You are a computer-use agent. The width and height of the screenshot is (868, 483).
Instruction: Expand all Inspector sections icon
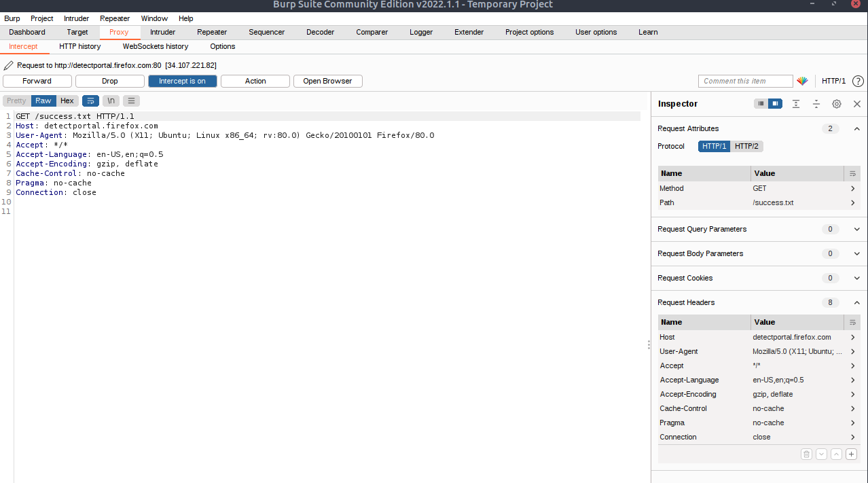(x=796, y=104)
